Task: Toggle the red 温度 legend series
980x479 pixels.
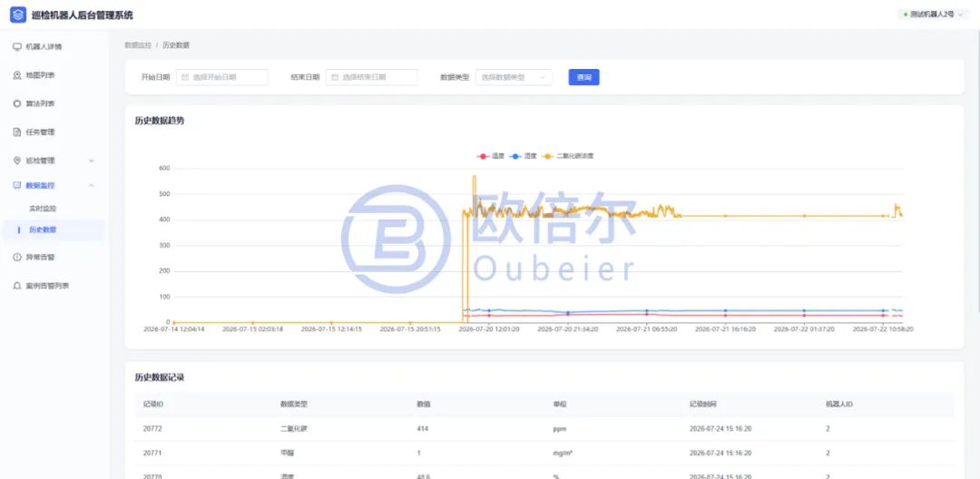Action: coord(491,156)
